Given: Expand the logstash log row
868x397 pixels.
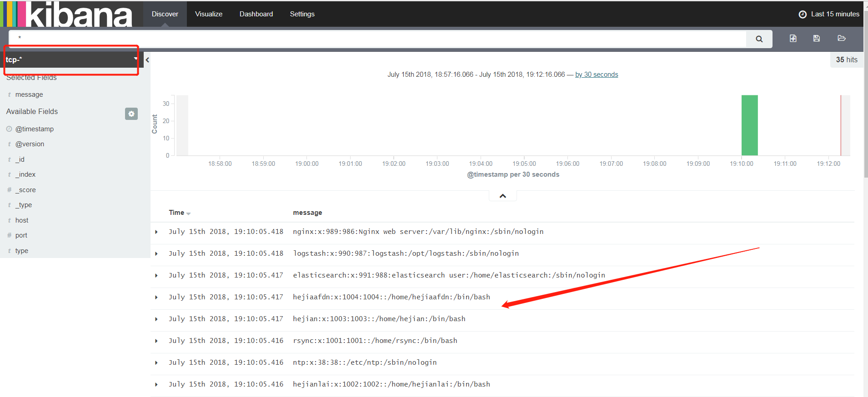Looking at the screenshot, I should point(156,254).
